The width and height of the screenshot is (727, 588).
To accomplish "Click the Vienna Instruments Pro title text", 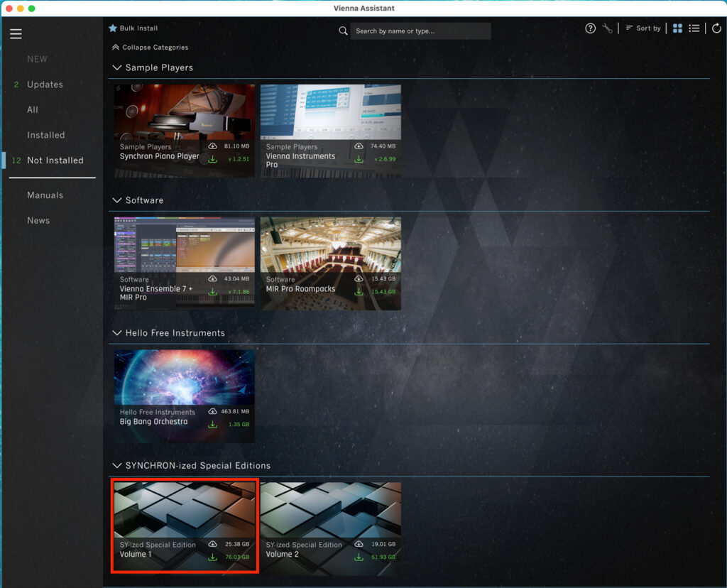I will click(300, 160).
